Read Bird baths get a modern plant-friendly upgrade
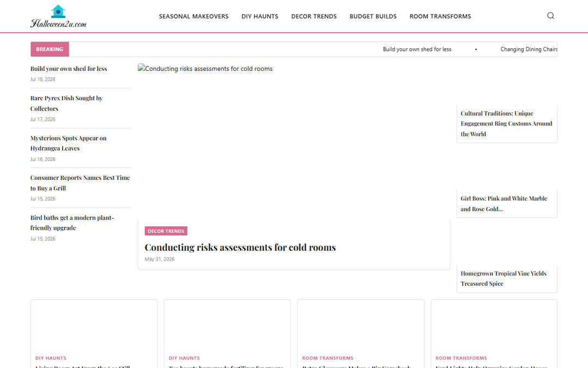The image size is (588, 368). point(72,222)
